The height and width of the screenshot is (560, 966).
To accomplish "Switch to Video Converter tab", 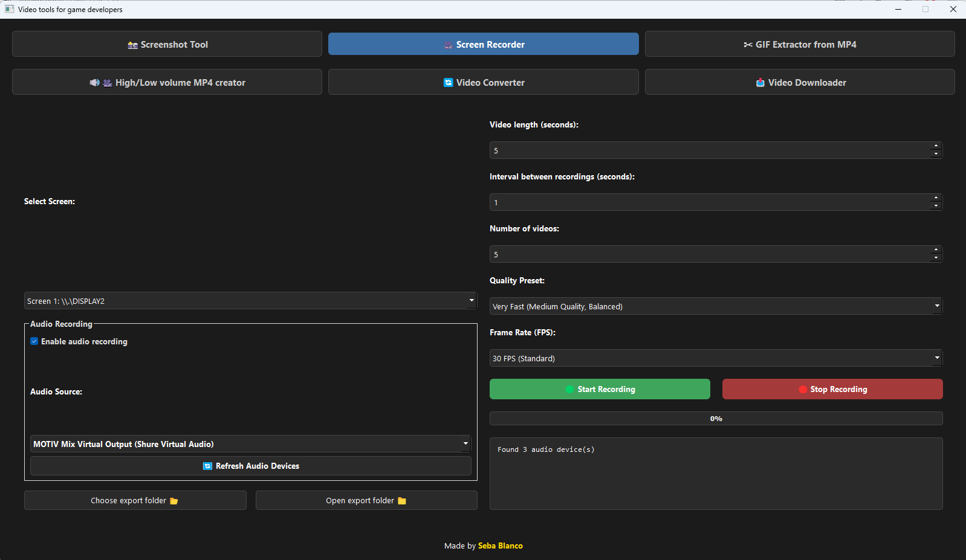I will click(x=483, y=82).
